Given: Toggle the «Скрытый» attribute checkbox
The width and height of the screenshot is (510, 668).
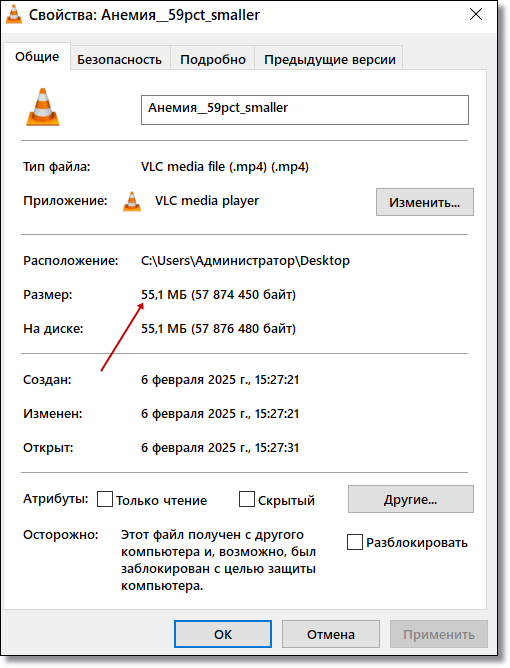Looking at the screenshot, I should 247,499.
